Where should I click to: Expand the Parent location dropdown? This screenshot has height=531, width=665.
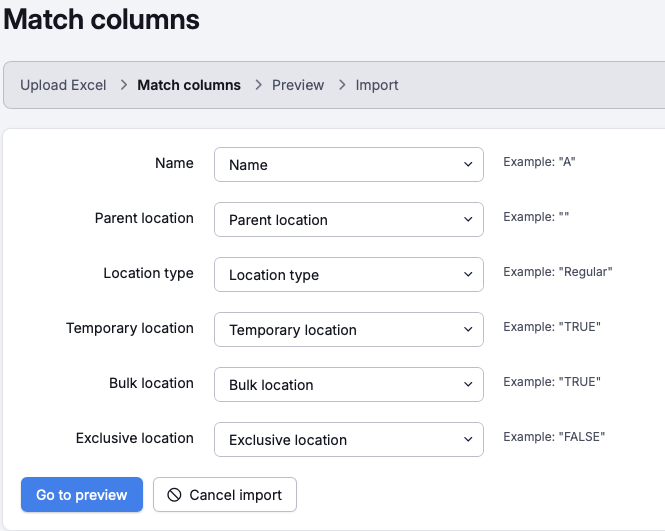pos(348,220)
